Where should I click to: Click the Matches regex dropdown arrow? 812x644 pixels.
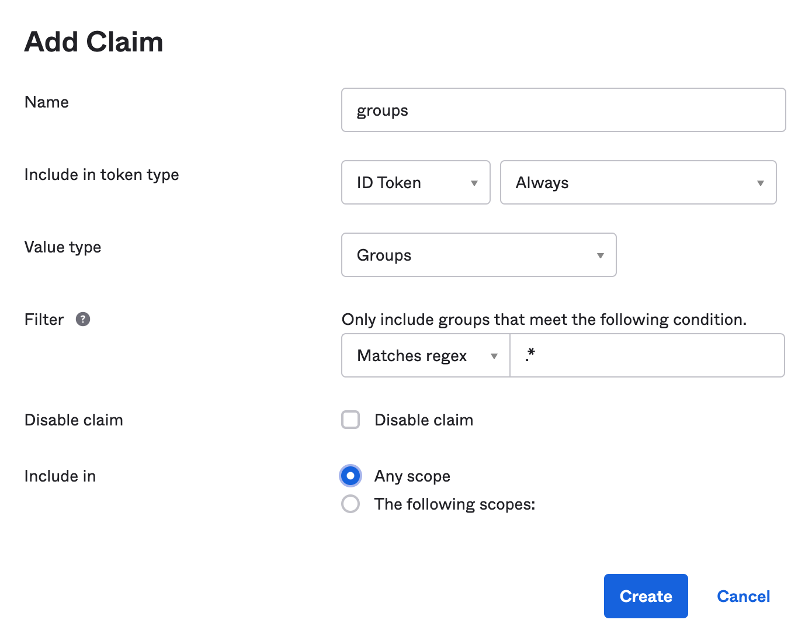tap(494, 355)
